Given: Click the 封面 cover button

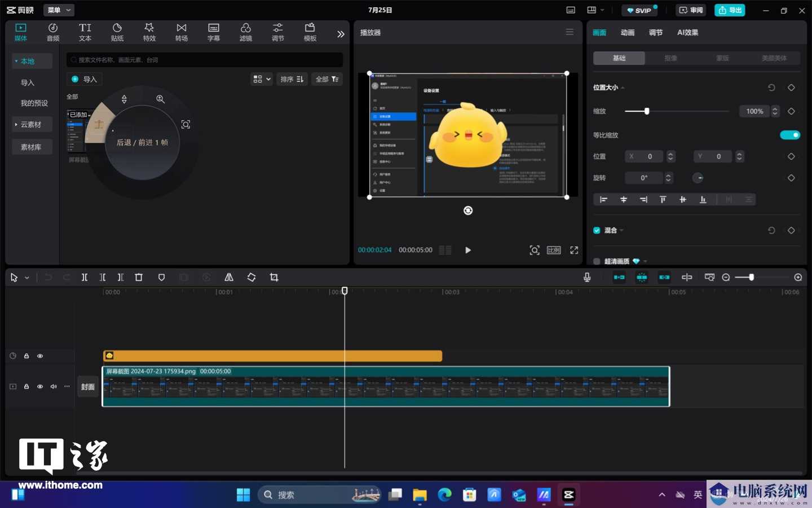Looking at the screenshot, I should tap(88, 387).
